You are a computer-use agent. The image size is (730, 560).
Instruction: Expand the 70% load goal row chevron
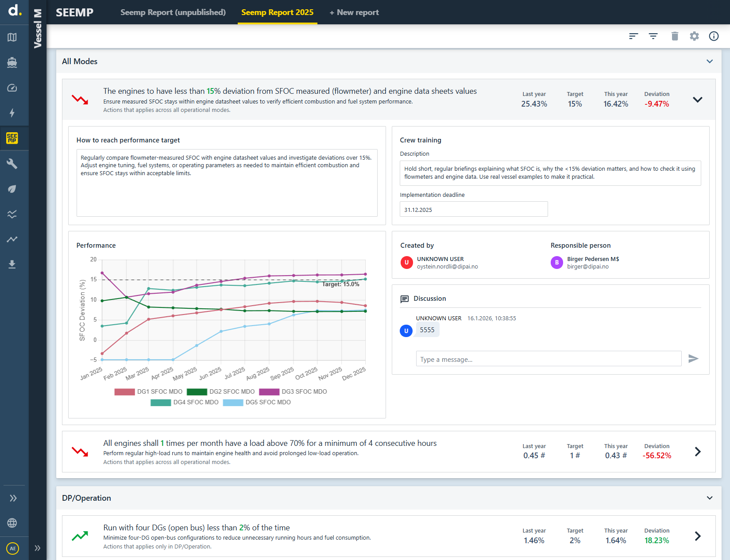point(698,452)
